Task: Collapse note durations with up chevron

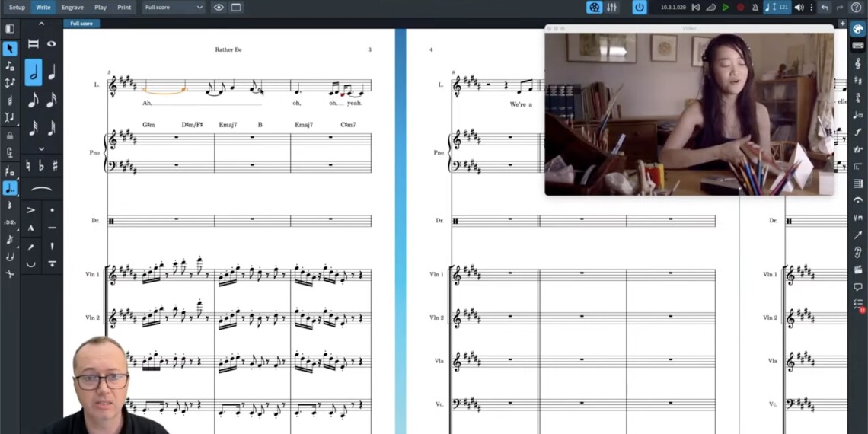Action: (x=42, y=24)
